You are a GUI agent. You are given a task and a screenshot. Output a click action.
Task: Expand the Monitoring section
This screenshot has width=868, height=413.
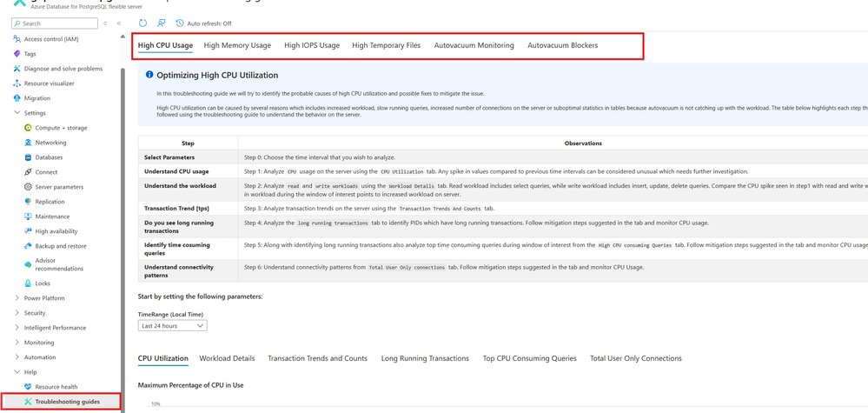[17, 343]
